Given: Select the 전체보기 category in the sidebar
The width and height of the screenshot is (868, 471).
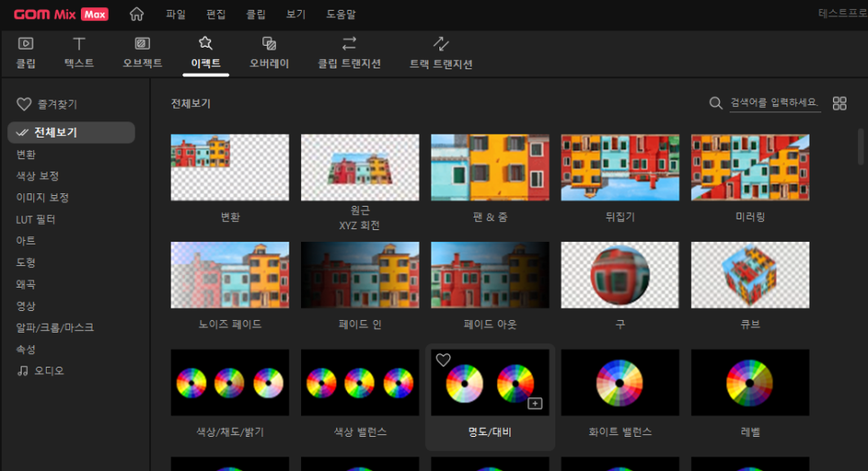Looking at the screenshot, I should pyautogui.click(x=71, y=133).
